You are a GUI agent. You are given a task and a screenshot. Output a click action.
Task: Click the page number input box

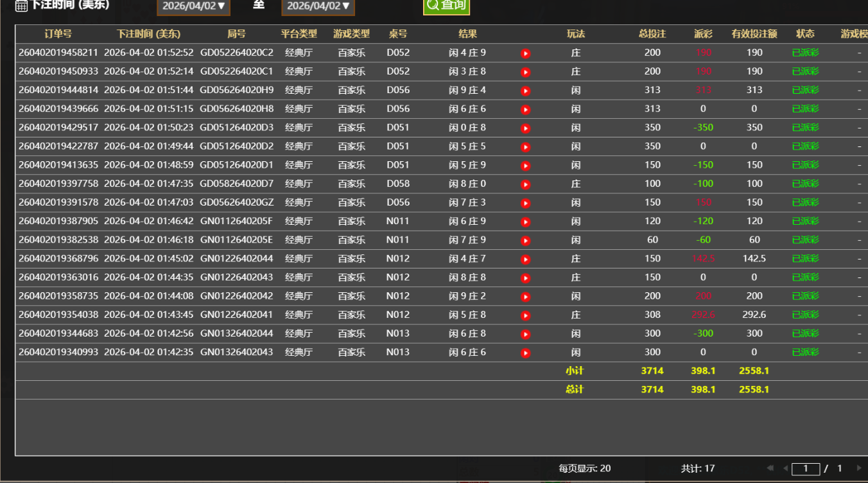point(806,468)
